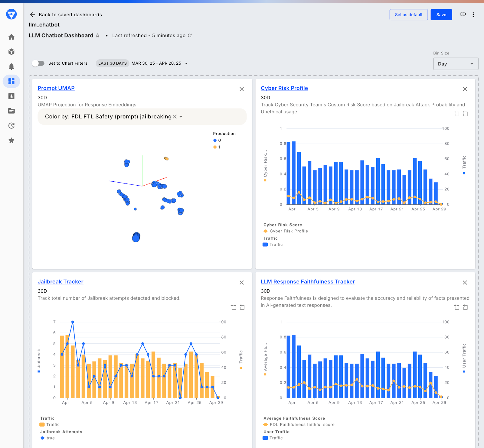Screen dimensions: 484x448
Task: Go back to saved dashboards
Action: [66, 15]
